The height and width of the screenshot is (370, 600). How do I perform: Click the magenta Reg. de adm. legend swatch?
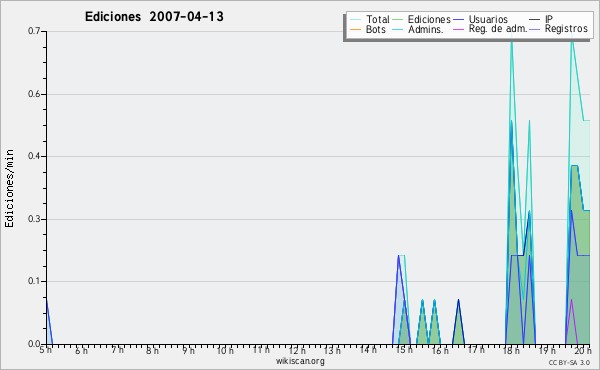pyautogui.click(x=458, y=29)
